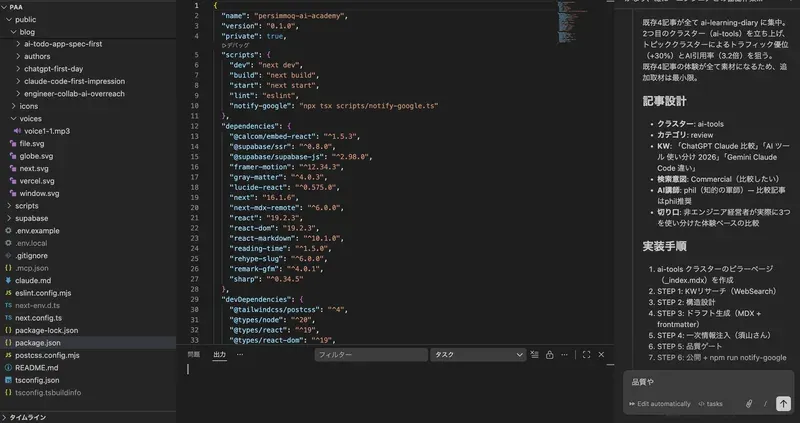Click the "sharp" dependency line

[266, 279]
